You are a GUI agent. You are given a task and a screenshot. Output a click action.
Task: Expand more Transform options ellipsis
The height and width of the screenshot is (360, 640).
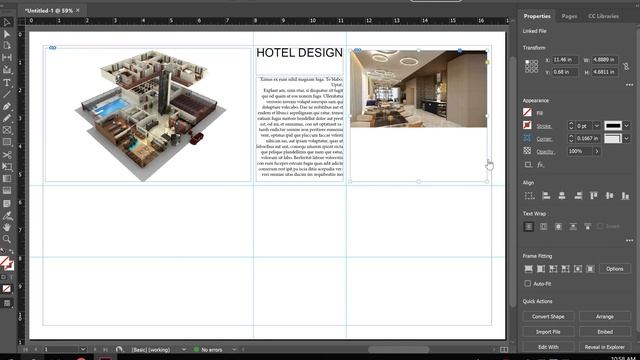tap(629, 85)
